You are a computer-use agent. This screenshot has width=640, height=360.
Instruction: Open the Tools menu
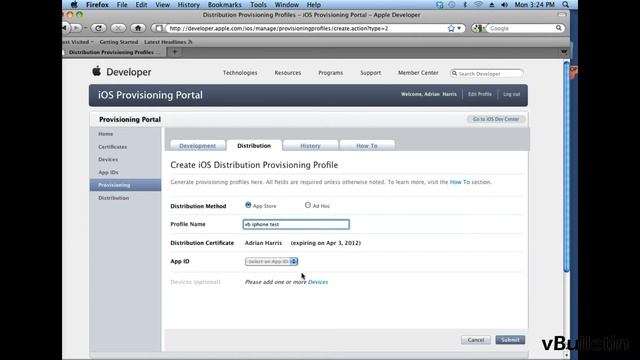pos(258,4)
